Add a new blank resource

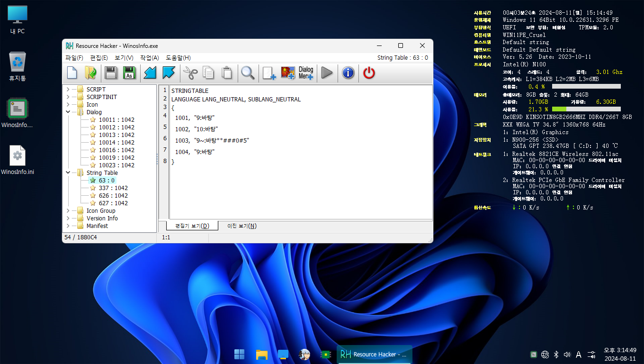[x=269, y=73]
